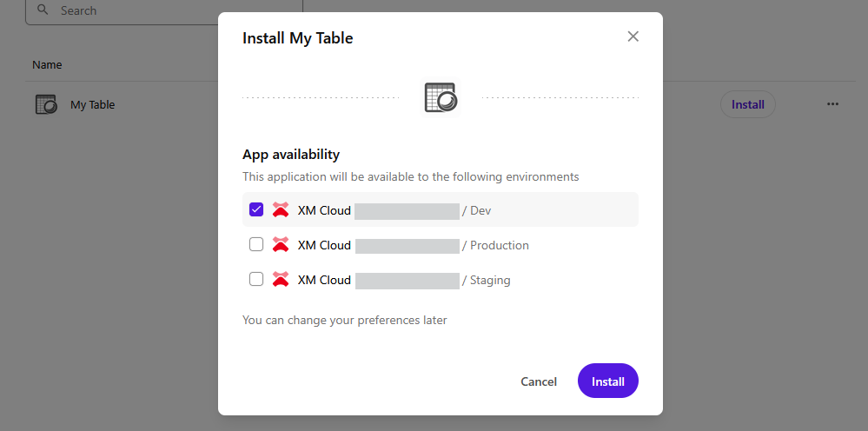Click the "/ Dev" environment label
The image size is (868, 431).
click(x=477, y=210)
